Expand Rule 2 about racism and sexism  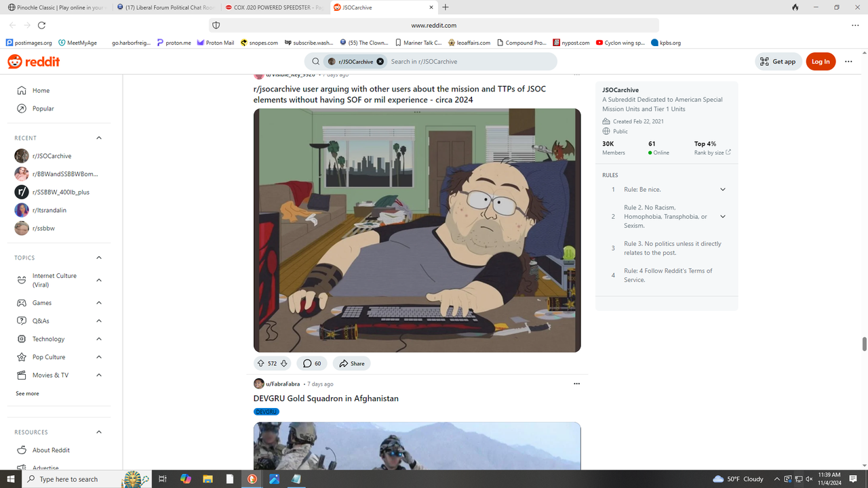(x=723, y=216)
